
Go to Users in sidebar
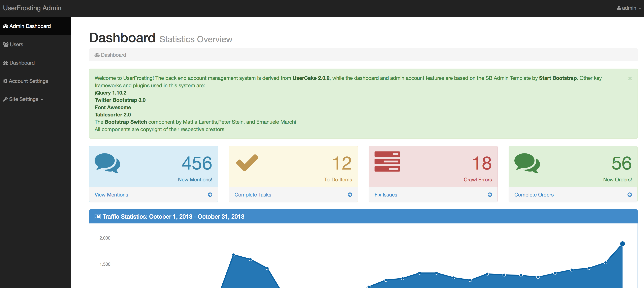[x=35, y=44]
